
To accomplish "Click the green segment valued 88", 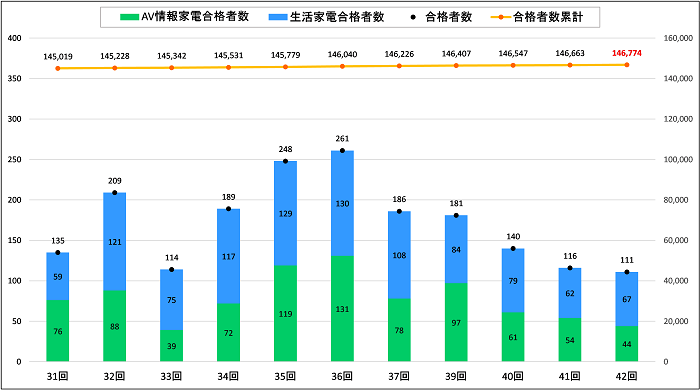I will pos(115,326).
